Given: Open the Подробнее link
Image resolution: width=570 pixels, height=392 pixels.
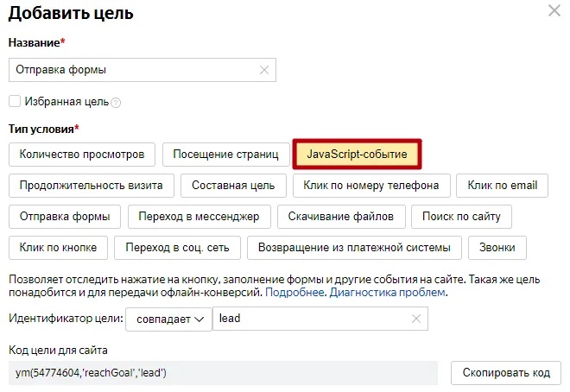Looking at the screenshot, I should click(x=295, y=293).
